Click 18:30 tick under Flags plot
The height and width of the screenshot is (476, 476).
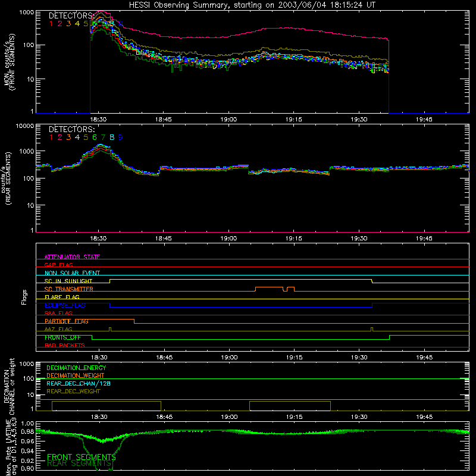99,358
